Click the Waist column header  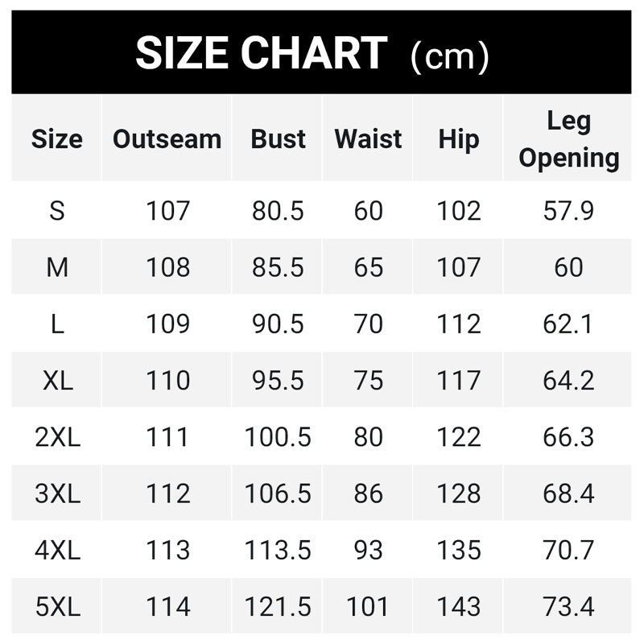(x=368, y=139)
